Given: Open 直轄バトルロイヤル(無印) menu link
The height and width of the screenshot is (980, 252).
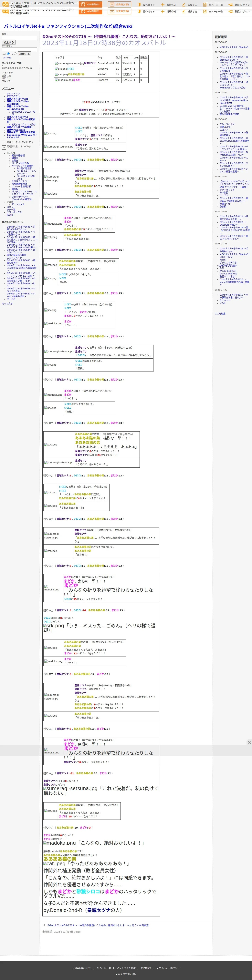Looking at the screenshot, I should (19, 127).
